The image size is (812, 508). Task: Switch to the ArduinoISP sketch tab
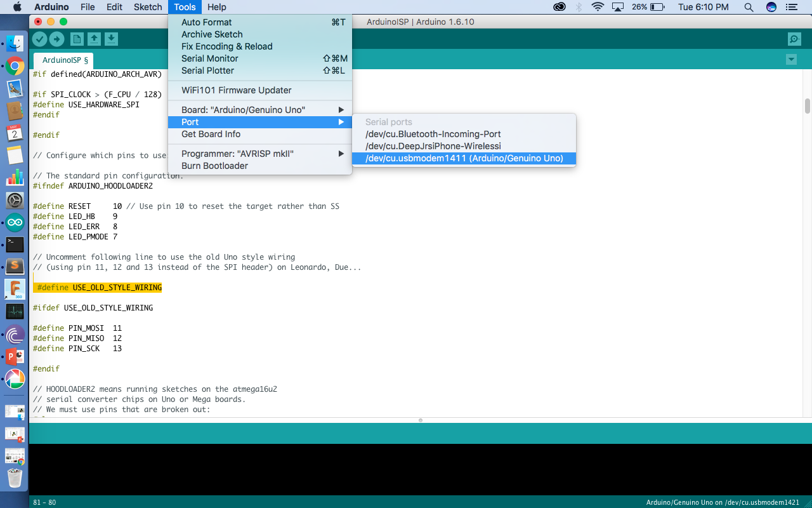[64, 60]
